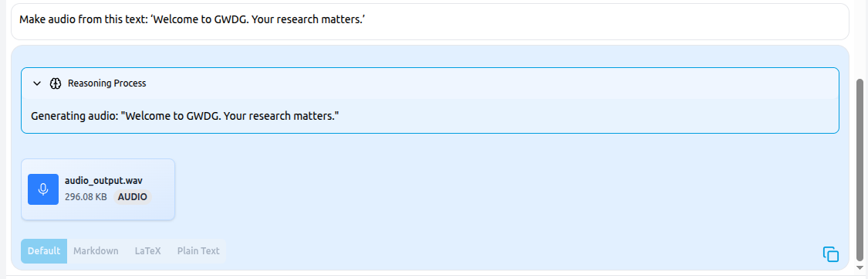The image size is (868, 279).
Task: Click the blue microphone audio icon
Action: click(x=43, y=189)
